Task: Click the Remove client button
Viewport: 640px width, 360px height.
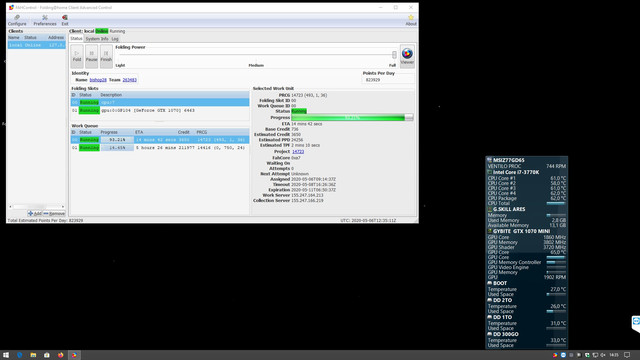Action: 54,213
